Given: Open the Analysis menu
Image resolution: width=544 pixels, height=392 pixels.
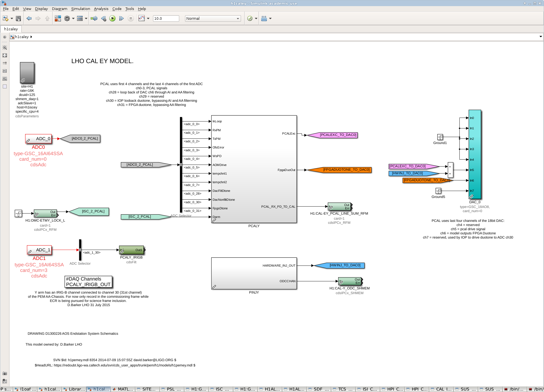Looking at the screenshot, I should (x=101, y=9).
